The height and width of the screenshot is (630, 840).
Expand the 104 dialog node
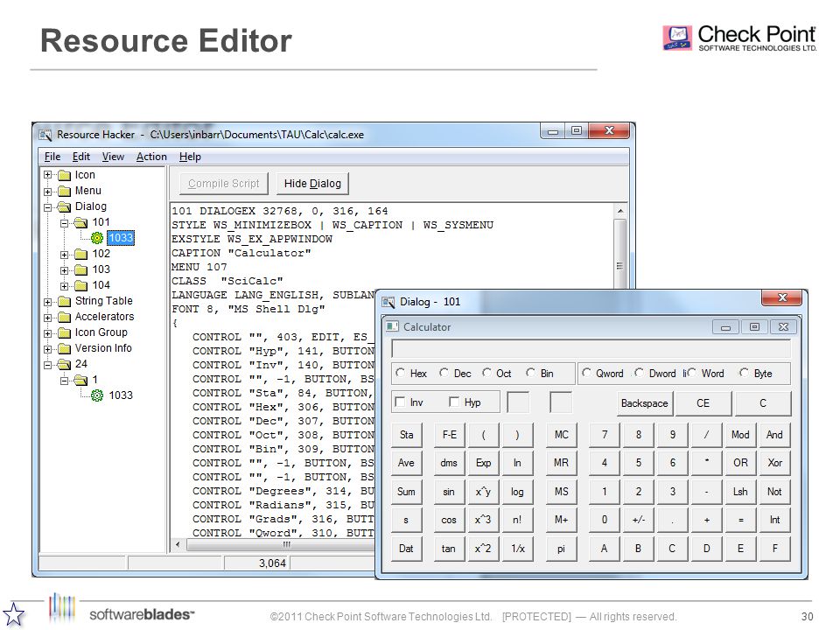point(64,286)
